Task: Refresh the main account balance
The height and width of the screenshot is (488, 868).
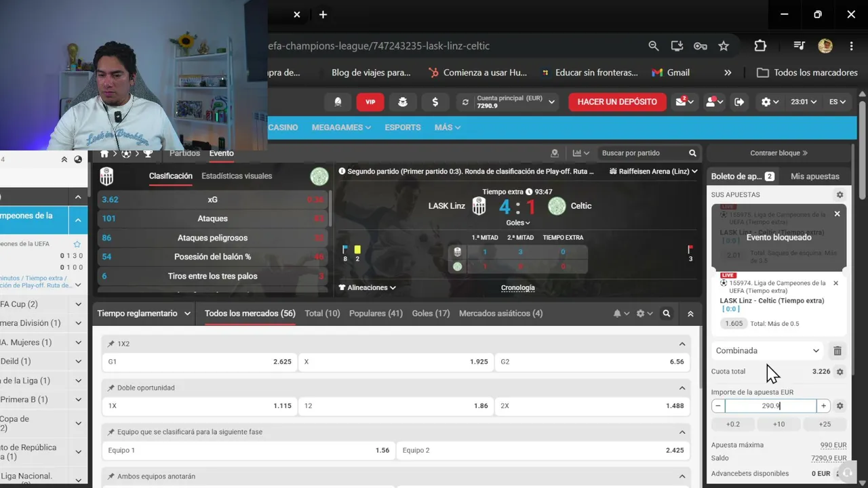Action: [x=465, y=102]
